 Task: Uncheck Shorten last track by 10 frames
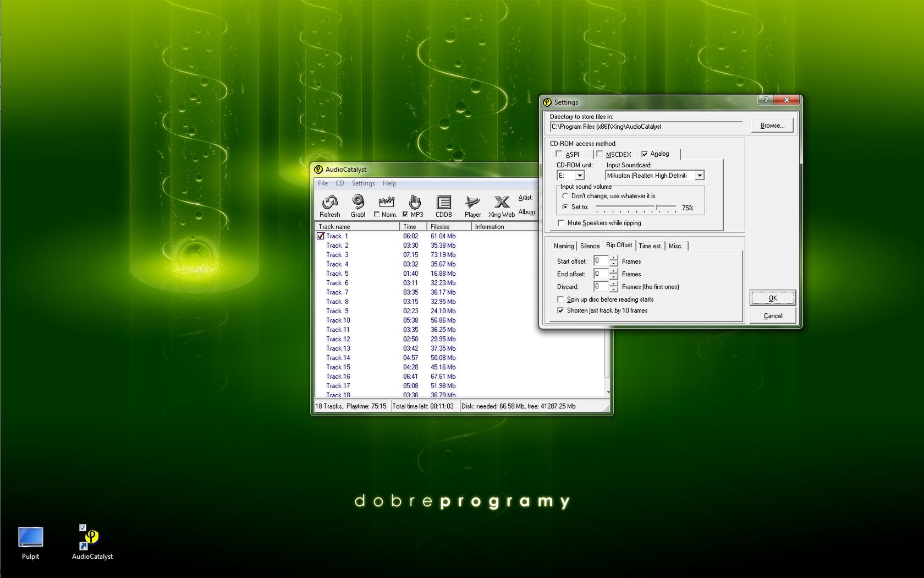tap(560, 310)
